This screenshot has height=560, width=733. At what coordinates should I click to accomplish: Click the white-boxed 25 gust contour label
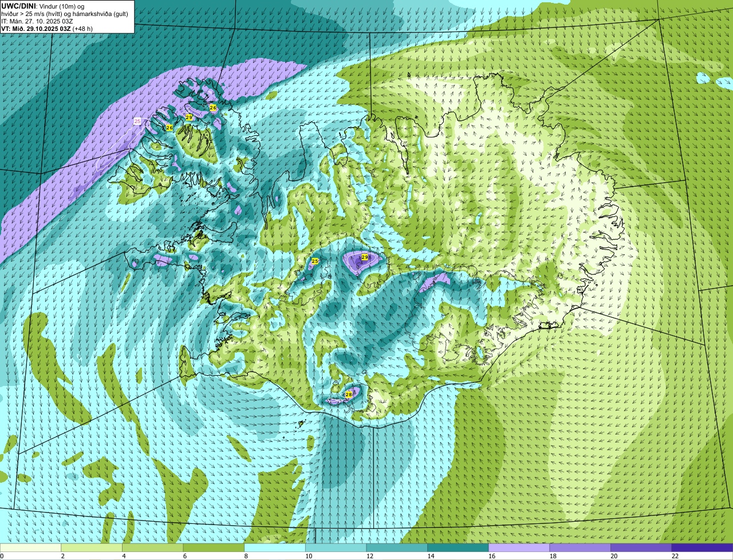(137, 121)
